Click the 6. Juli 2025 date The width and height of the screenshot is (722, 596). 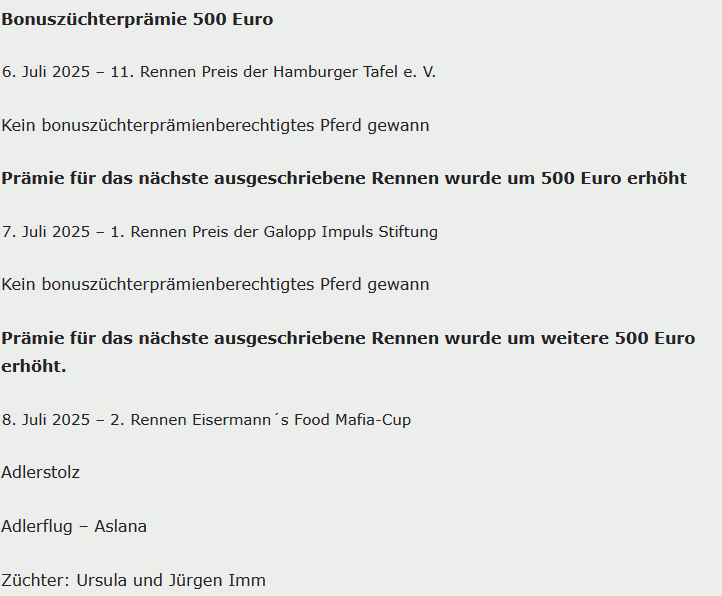pyautogui.click(x=46, y=72)
